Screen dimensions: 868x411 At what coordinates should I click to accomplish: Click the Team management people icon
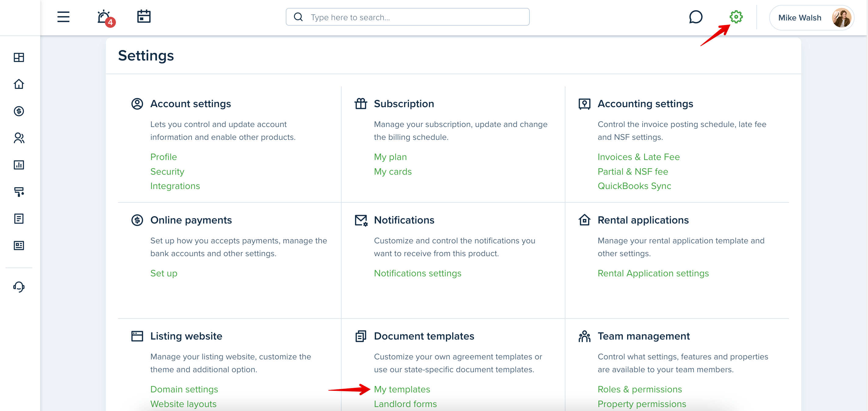click(585, 336)
